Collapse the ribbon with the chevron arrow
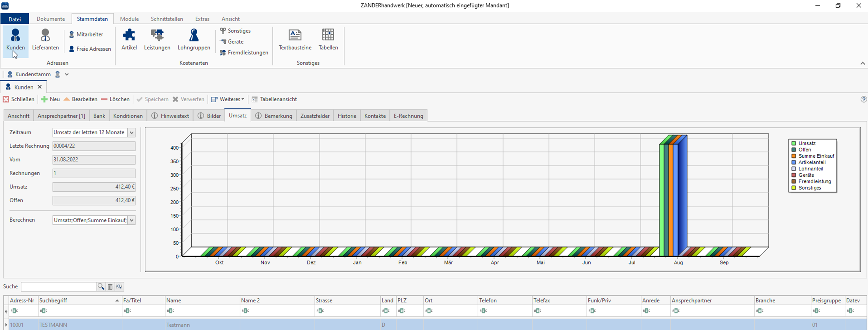The image size is (868, 330). 862,63
